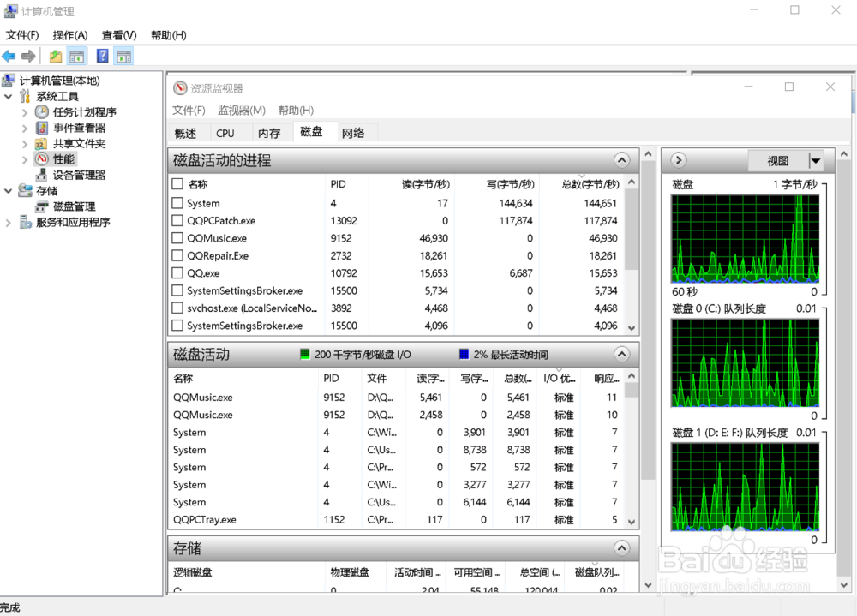The height and width of the screenshot is (616, 857).
Task: Hide the graph pane with the right-arrow button
Action: coord(678,160)
